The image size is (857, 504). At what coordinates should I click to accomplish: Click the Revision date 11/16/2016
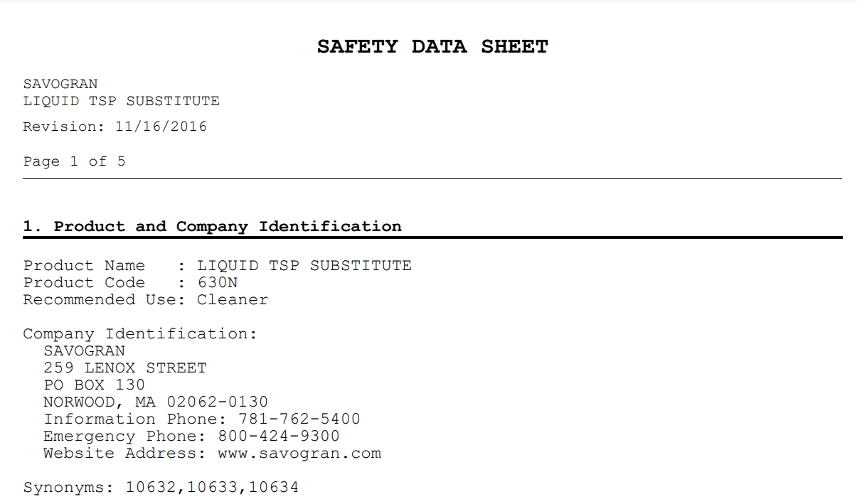point(161,127)
